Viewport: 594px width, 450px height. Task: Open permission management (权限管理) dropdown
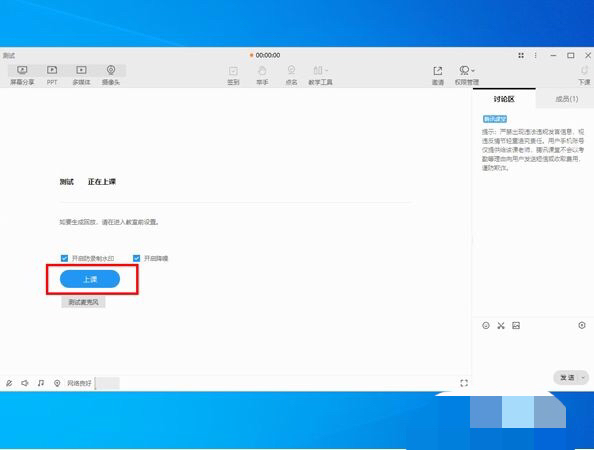pyautogui.click(x=467, y=75)
